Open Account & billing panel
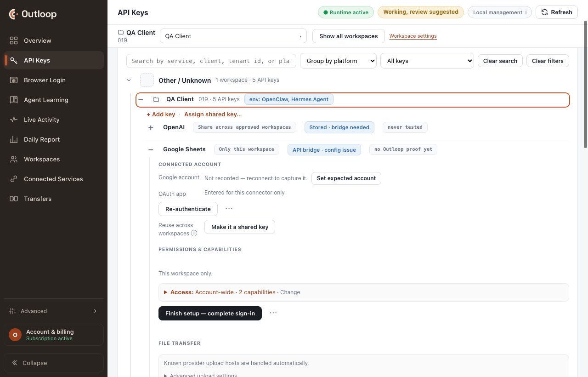This screenshot has height=377, width=588. [54, 335]
